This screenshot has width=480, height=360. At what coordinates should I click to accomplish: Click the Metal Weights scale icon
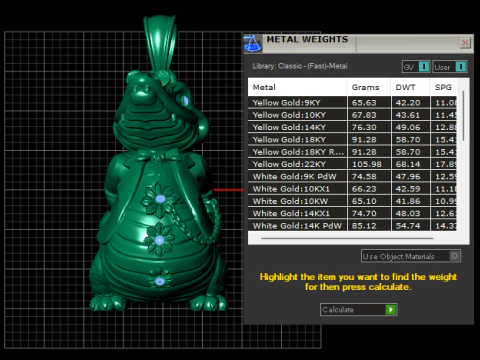[x=253, y=43]
